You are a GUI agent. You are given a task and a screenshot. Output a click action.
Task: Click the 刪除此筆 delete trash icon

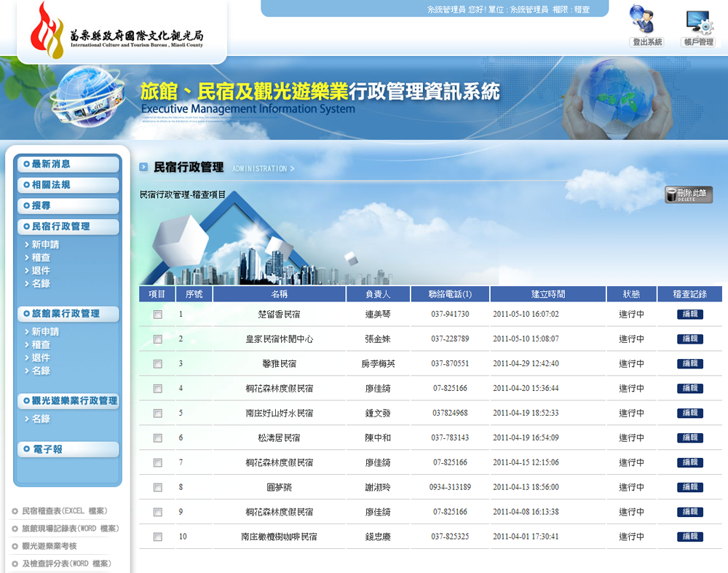[687, 194]
